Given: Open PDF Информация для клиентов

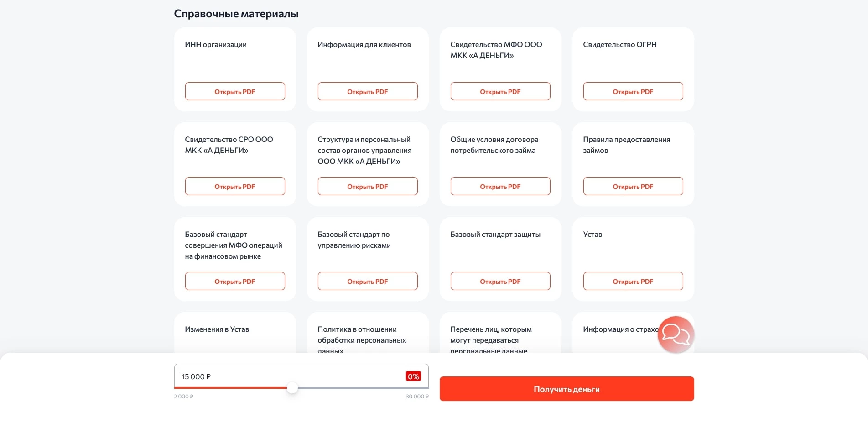Looking at the screenshot, I should point(367,91).
